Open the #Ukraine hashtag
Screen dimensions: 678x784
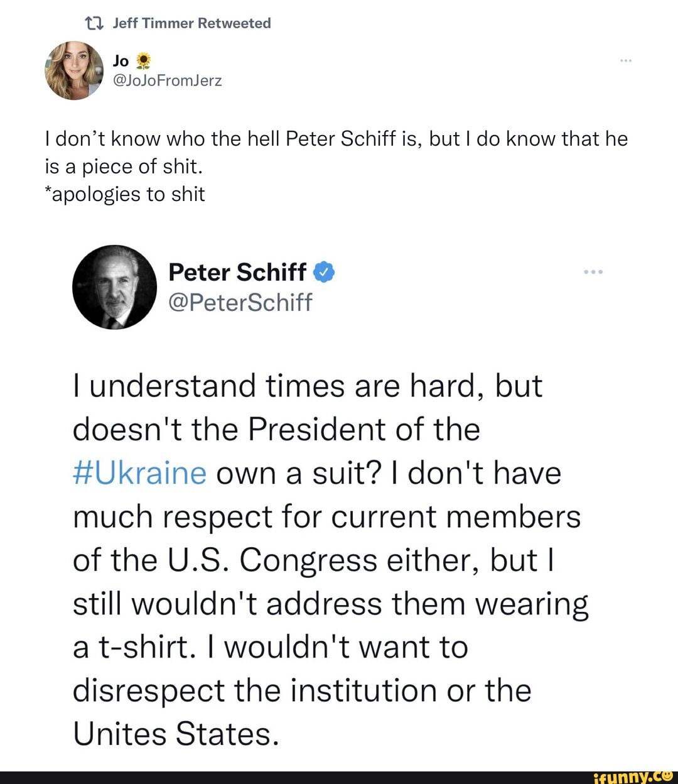pos(139,472)
